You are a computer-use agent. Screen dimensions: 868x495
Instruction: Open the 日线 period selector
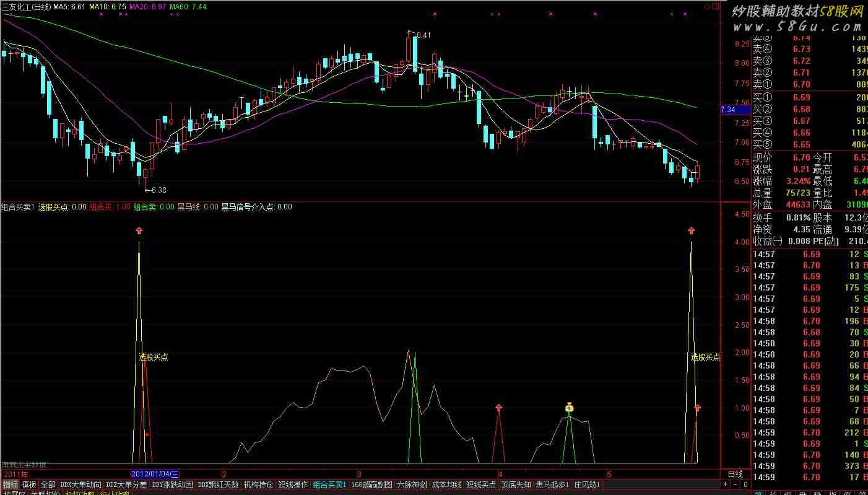coord(735,474)
